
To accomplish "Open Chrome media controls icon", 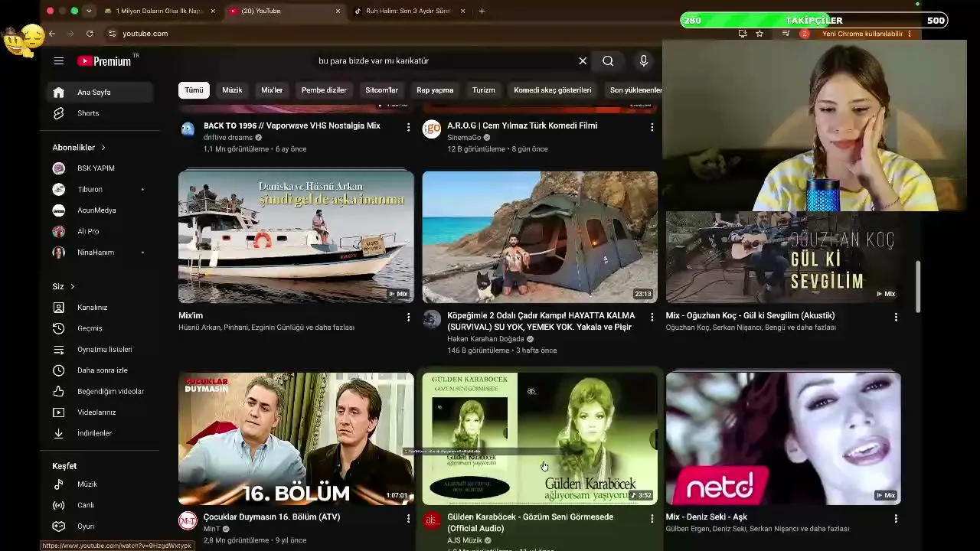I will click(x=786, y=34).
